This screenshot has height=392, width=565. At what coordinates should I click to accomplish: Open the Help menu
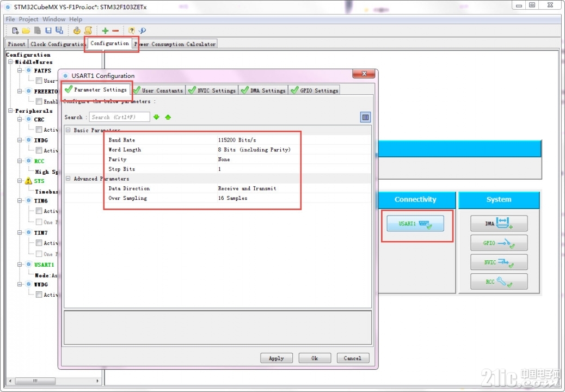[76, 19]
